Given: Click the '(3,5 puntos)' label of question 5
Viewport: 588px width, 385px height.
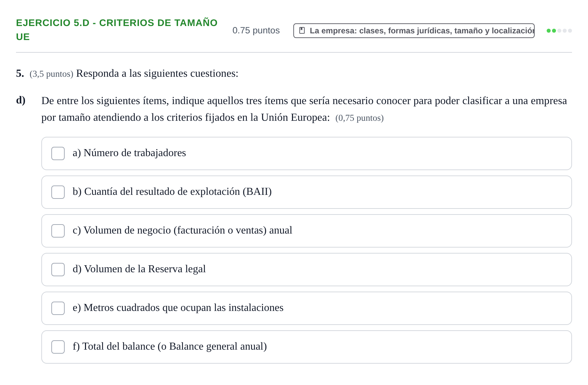Looking at the screenshot, I should point(51,74).
